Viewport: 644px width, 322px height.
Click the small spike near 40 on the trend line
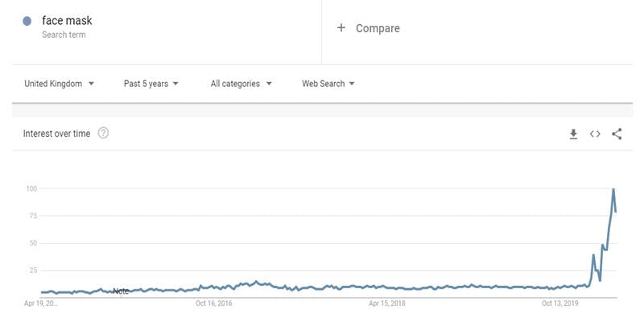point(593,255)
